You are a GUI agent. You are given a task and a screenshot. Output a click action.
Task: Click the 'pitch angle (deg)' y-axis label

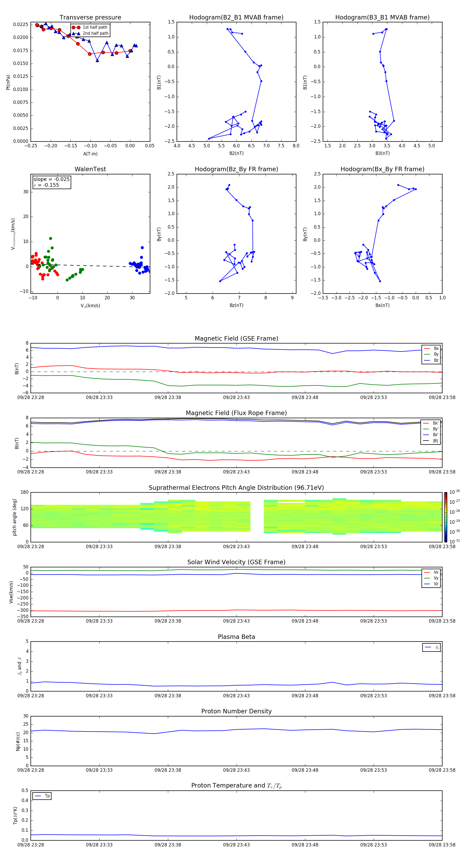(15, 517)
